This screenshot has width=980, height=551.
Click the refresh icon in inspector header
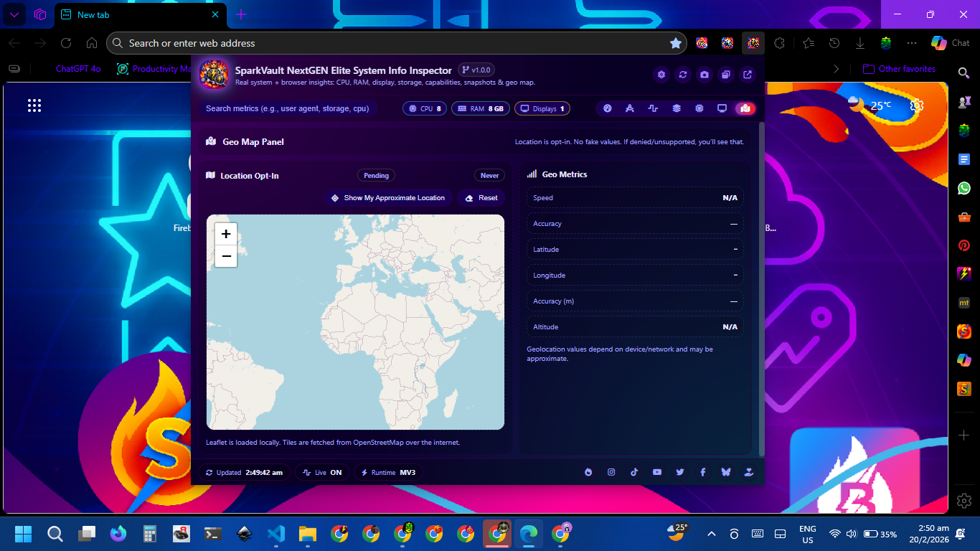tap(683, 75)
